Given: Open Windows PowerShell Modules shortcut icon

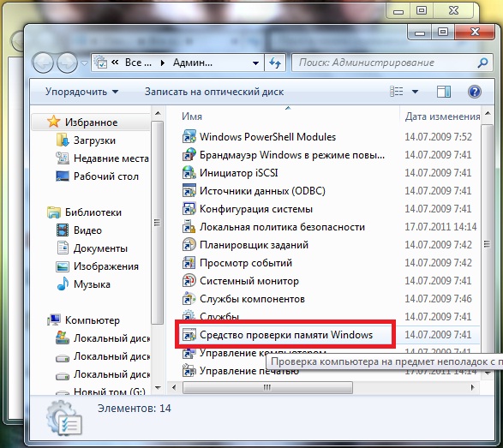Looking at the screenshot, I should (x=189, y=136).
